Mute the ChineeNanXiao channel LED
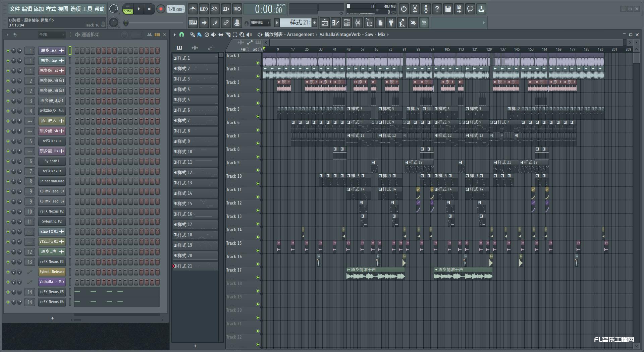The height and width of the screenshot is (352, 644). tap(8, 181)
